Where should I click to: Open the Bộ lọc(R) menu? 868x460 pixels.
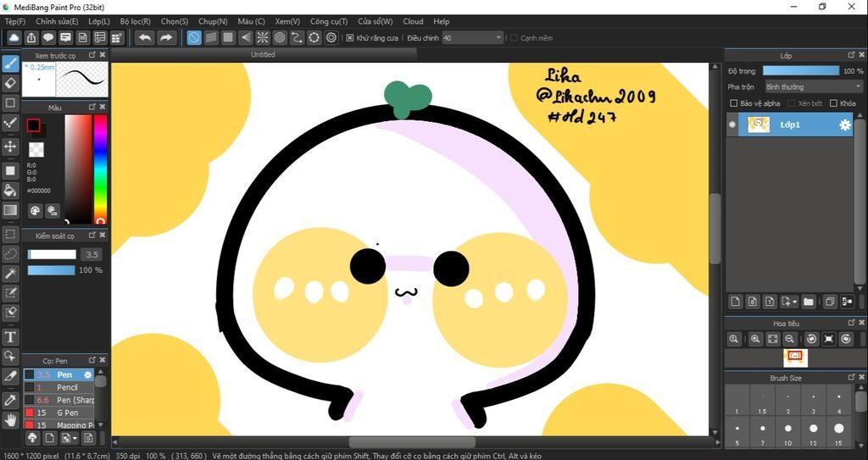[x=135, y=21]
